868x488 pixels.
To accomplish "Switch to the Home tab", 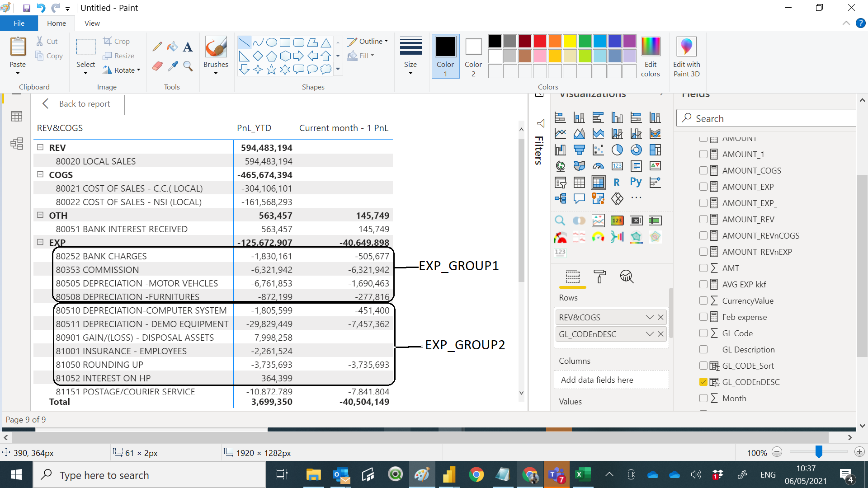I will coord(56,23).
